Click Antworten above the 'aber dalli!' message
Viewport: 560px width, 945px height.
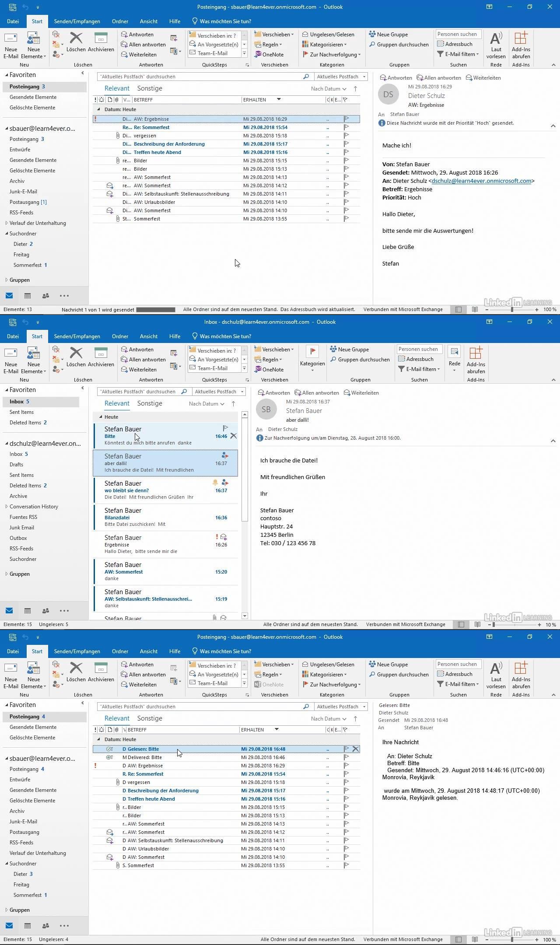(273, 393)
